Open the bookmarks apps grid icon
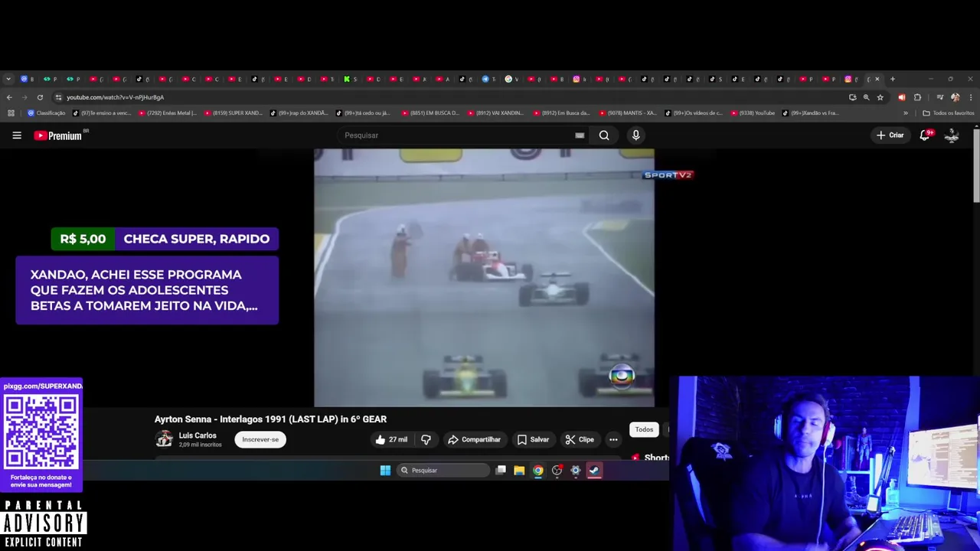 pos(11,113)
